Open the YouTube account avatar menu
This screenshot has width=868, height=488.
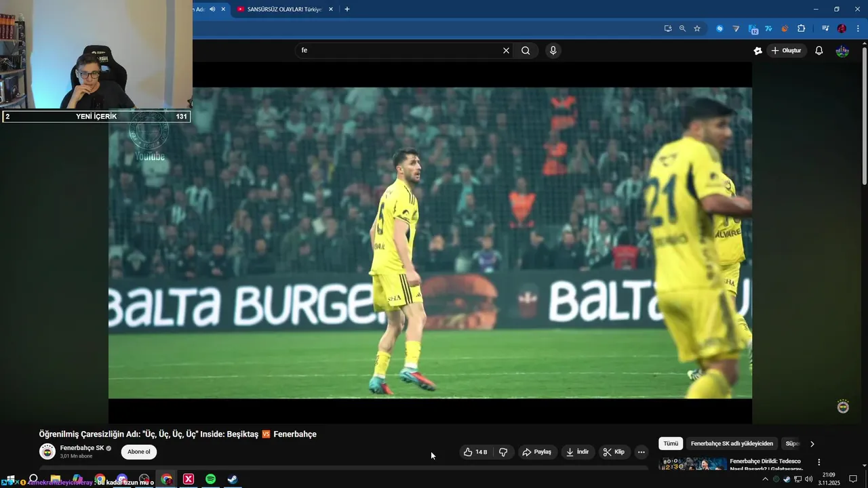click(x=842, y=51)
